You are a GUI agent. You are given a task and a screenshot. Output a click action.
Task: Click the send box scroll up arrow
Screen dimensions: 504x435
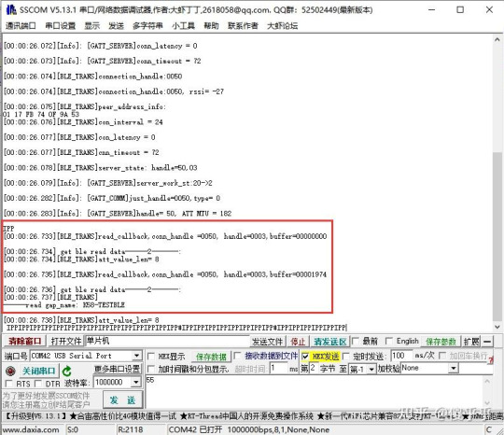[x=487, y=381]
